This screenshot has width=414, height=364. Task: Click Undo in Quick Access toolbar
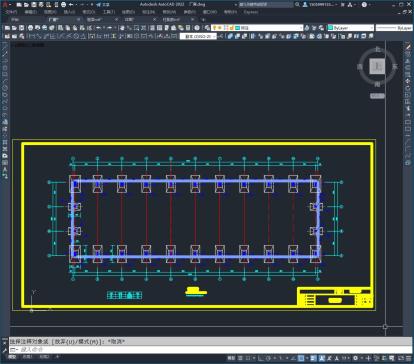click(71, 5)
